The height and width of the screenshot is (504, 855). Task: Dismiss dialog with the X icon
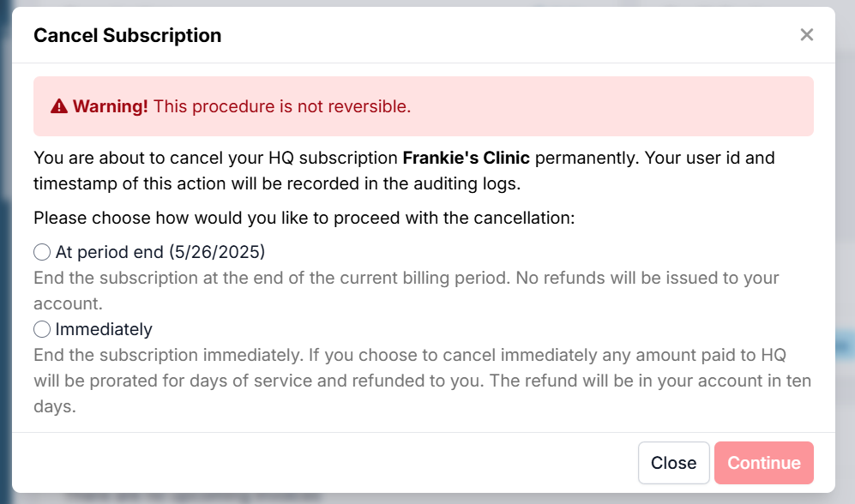806,35
